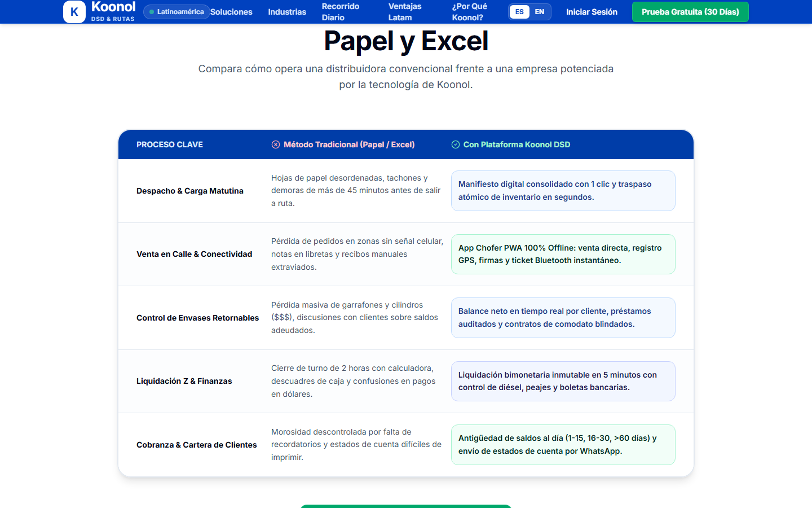Switch language to ES
Viewport: 812px width, 508px height.
[x=519, y=12]
